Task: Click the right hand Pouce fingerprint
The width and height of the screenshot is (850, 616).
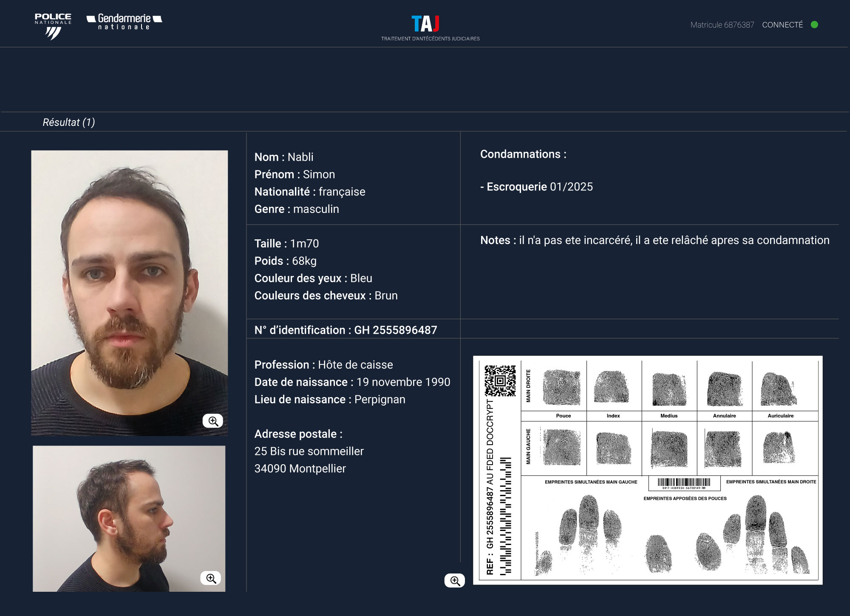Action: 561,387
